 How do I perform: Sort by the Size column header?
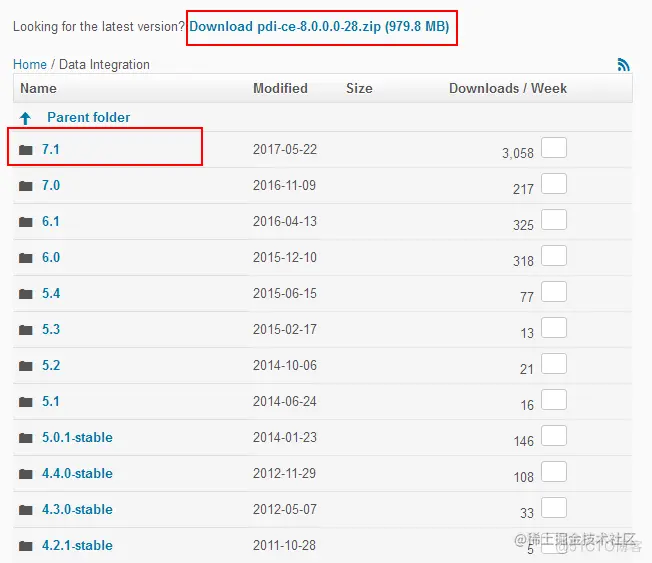(x=359, y=88)
